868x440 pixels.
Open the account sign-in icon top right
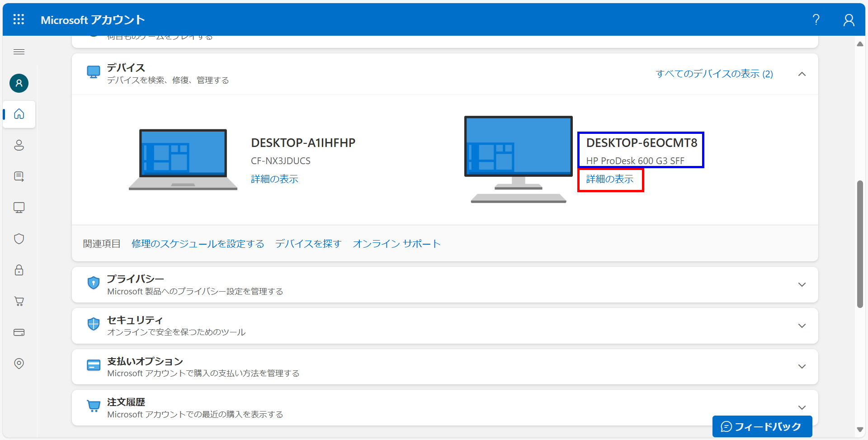coord(849,19)
